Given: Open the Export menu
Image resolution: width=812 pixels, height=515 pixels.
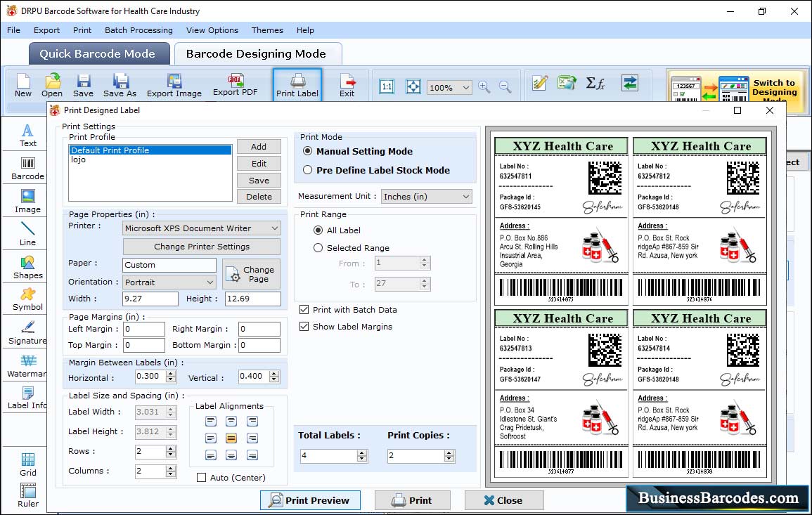Looking at the screenshot, I should pos(46,30).
